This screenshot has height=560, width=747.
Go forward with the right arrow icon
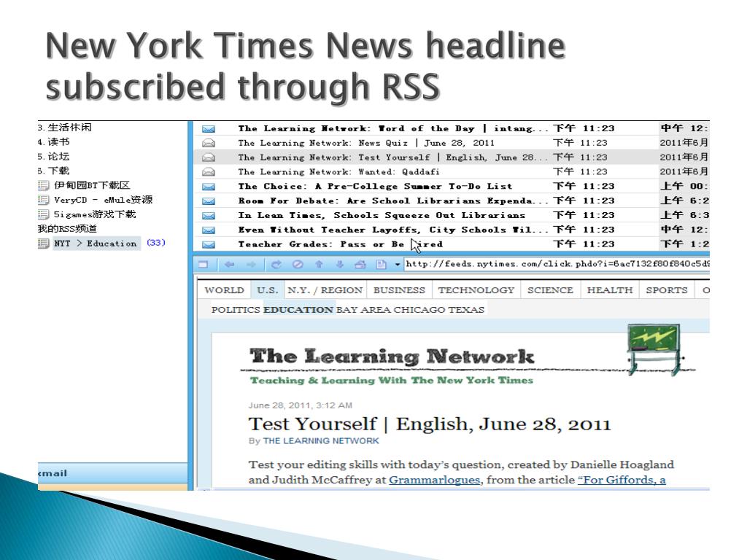tap(251, 264)
